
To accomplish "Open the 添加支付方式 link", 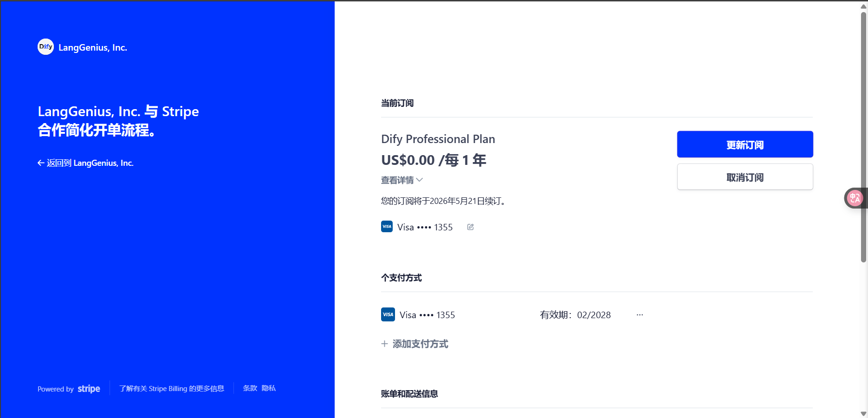I will click(x=420, y=344).
